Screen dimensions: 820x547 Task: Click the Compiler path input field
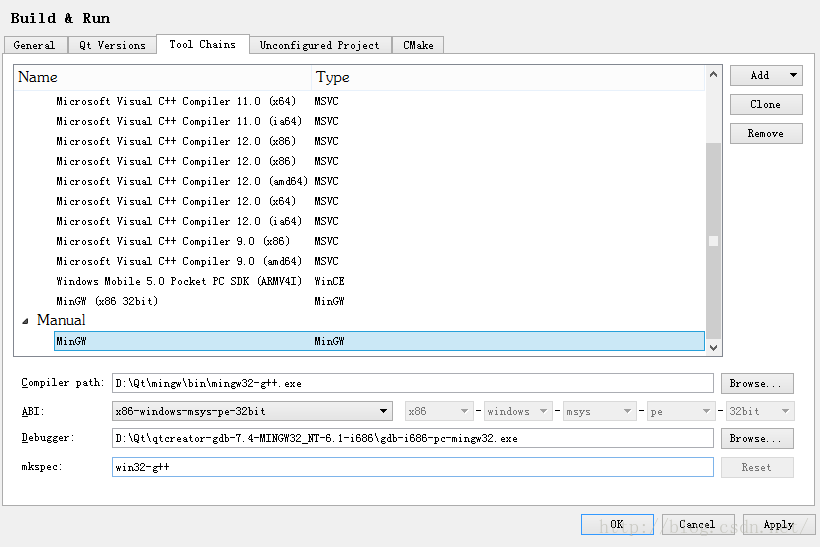(413, 383)
